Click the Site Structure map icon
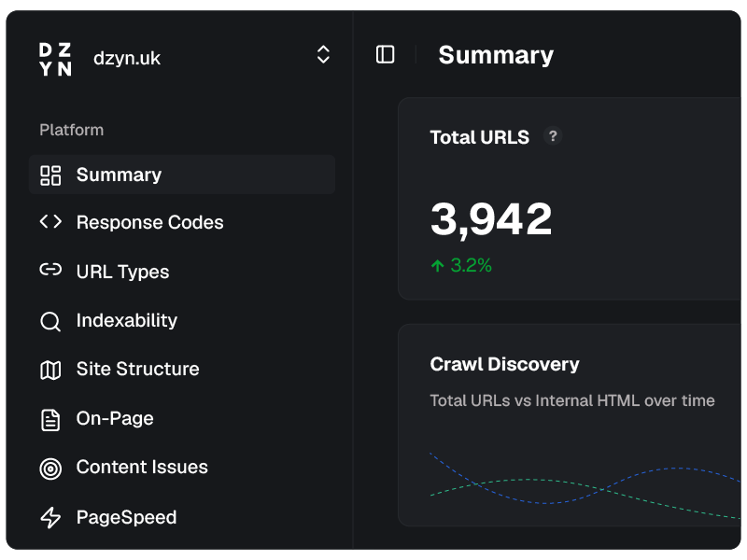747x560 pixels. point(50,370)
